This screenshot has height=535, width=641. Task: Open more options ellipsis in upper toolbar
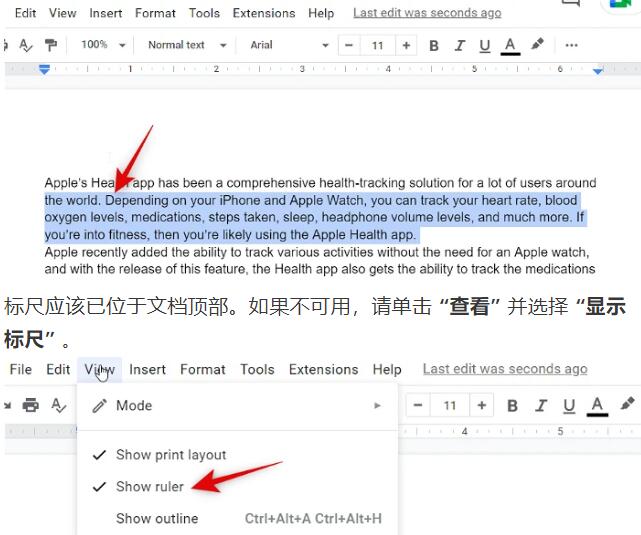(571, 45)
